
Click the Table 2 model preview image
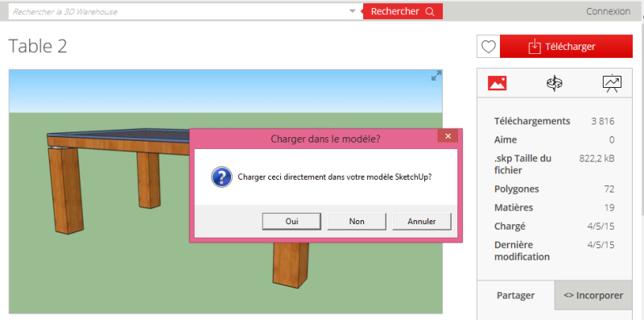tap(225, 191)
